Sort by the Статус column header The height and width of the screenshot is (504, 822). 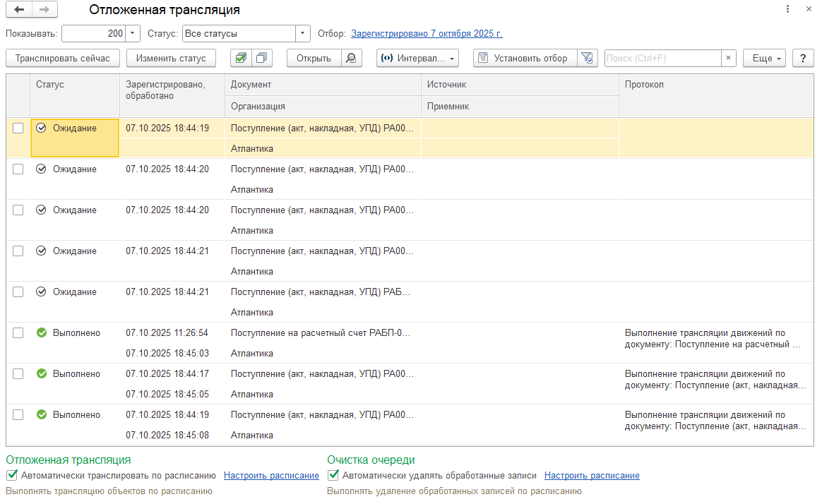50,85
